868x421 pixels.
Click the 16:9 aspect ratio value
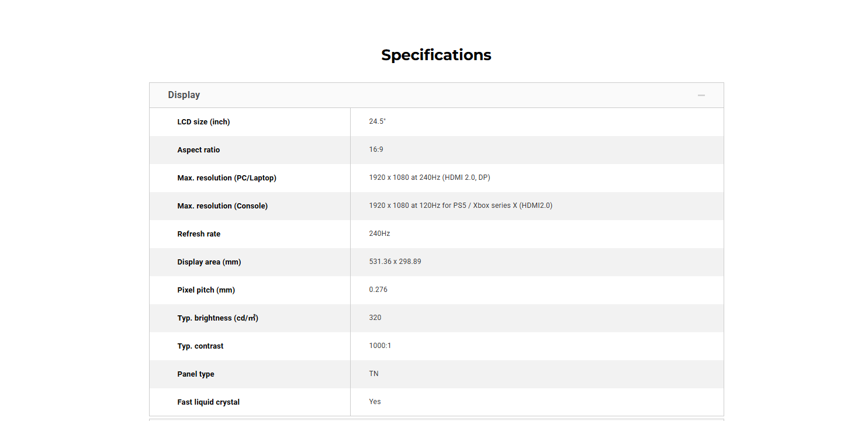coord(376,149)
